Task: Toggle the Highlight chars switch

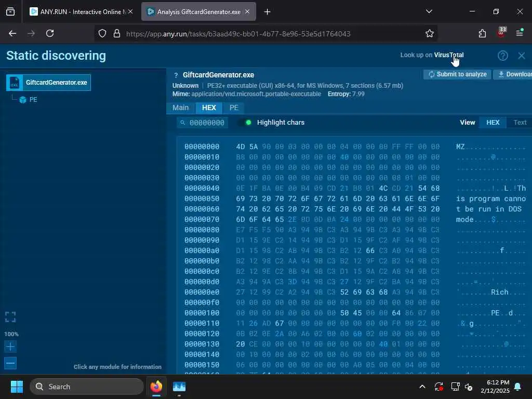Action: [245, 123]
